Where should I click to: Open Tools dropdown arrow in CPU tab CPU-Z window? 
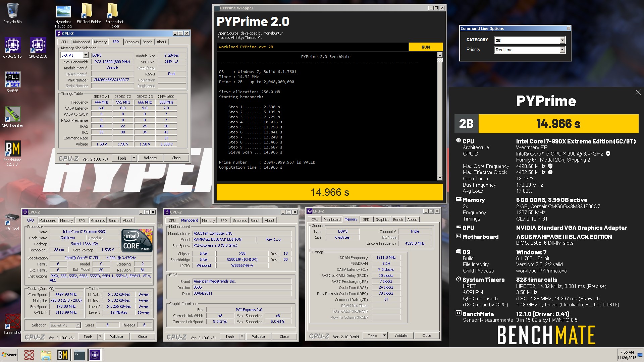coord(100,337)
